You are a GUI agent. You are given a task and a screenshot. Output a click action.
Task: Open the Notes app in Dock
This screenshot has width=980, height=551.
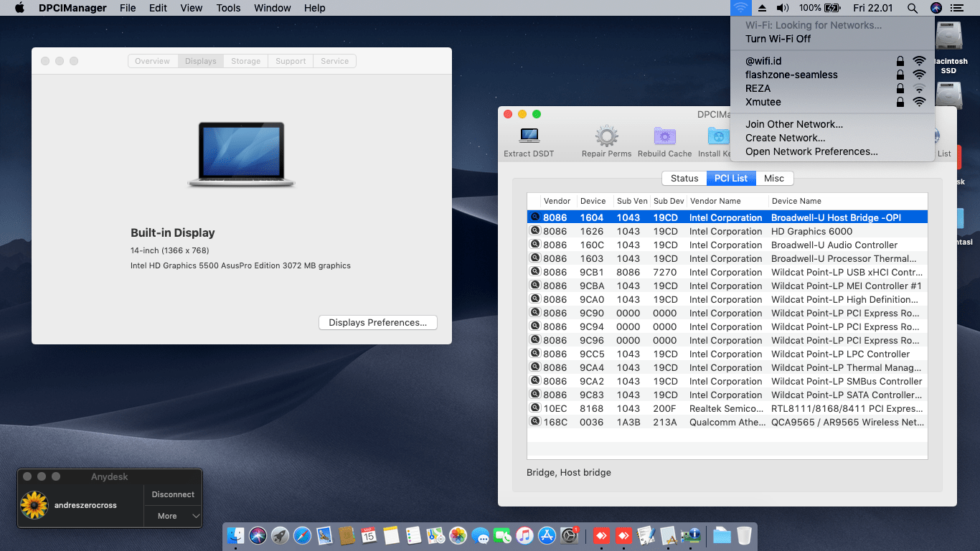pyautogui.click(x=391, y=535)
